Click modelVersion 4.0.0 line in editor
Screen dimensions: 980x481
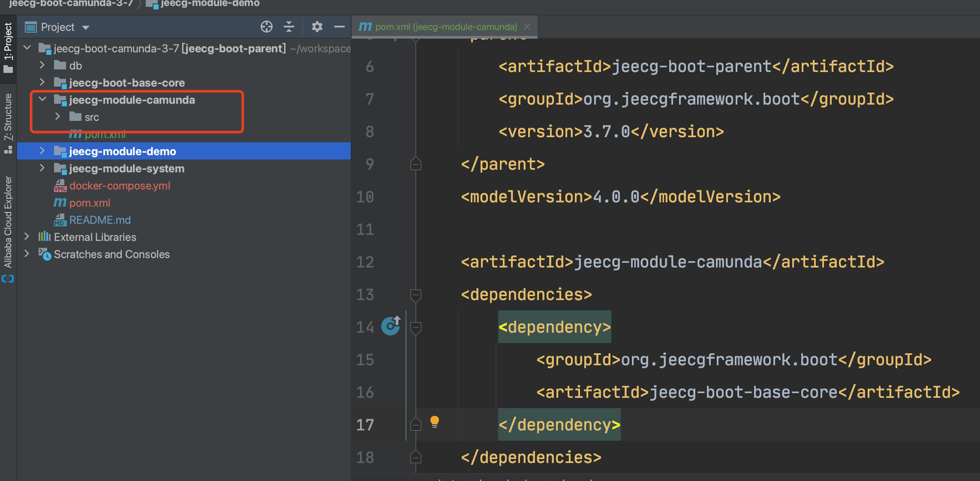point(621,197)
